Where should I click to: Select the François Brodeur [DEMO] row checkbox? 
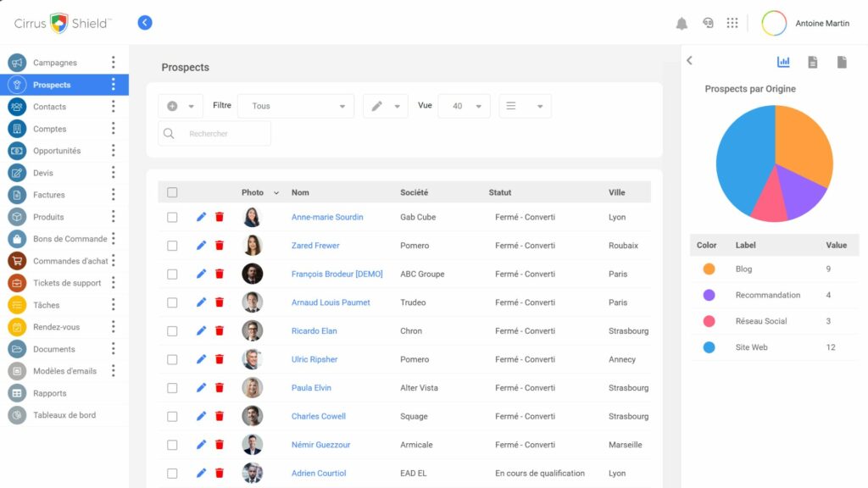[172, 274]
